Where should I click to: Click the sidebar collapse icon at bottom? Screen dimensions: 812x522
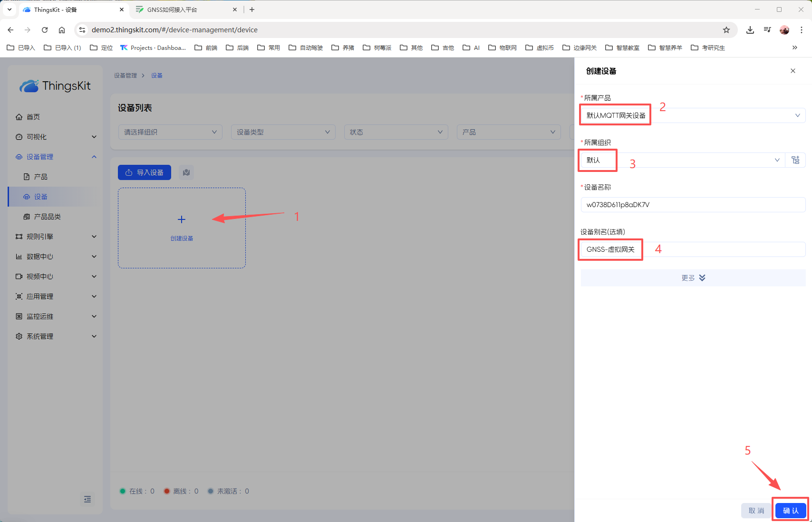(87, 499)
